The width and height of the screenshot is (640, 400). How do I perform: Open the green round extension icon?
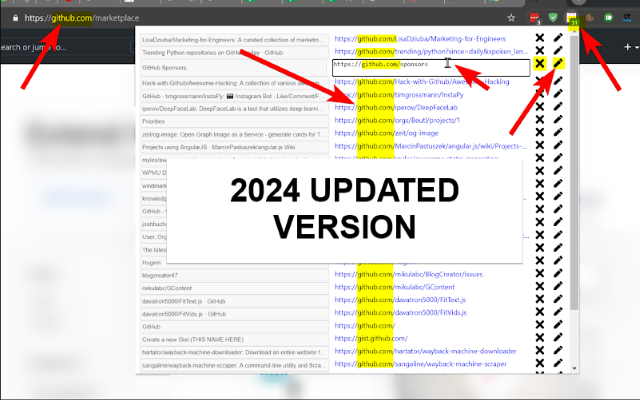click(x=608, y=18)
